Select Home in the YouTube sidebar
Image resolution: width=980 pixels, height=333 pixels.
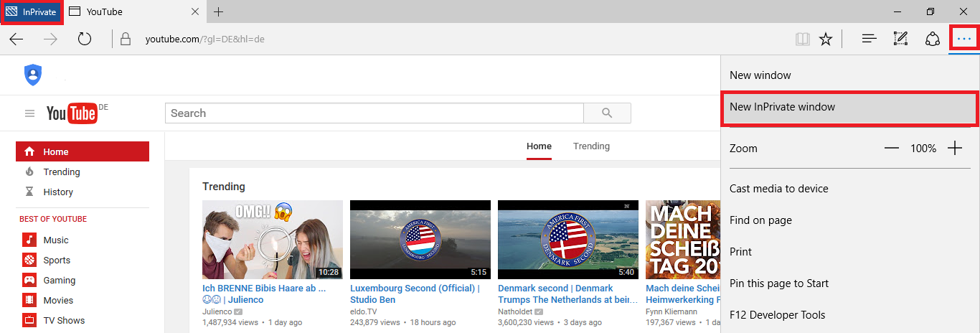[83, 151]
